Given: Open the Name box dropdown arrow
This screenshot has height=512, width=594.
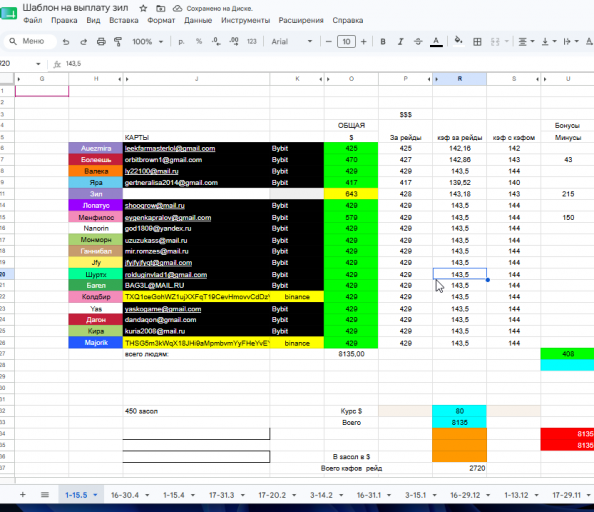Looking at the screenshot, I should [38, 64].
